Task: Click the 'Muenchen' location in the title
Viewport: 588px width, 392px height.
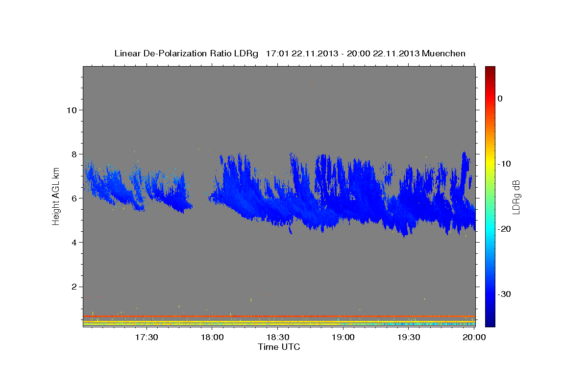Action: click(444, 53)
